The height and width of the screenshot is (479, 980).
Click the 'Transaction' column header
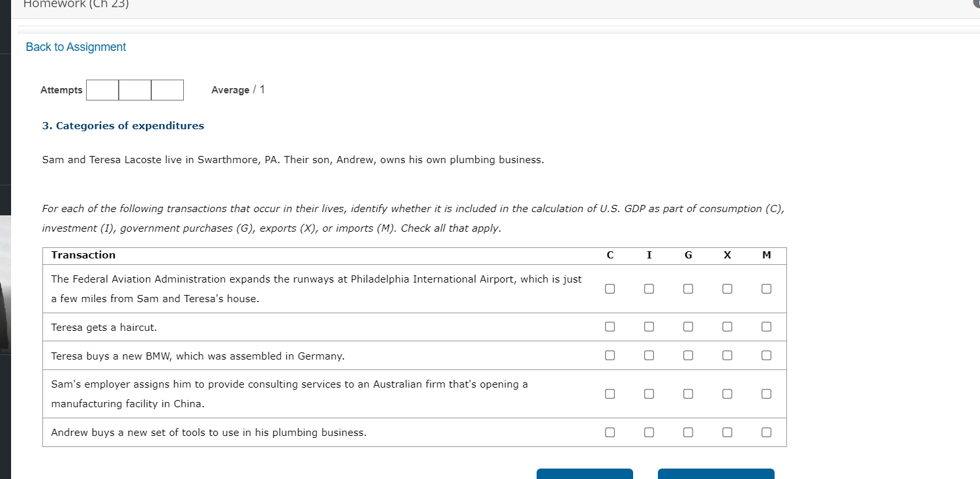(83, 255)
